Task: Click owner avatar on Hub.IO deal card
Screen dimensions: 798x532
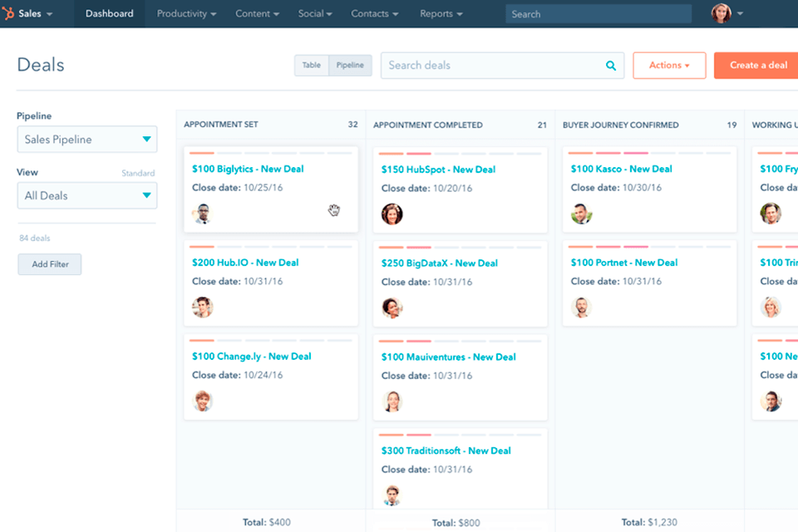Action: click(x=203, y=308)
